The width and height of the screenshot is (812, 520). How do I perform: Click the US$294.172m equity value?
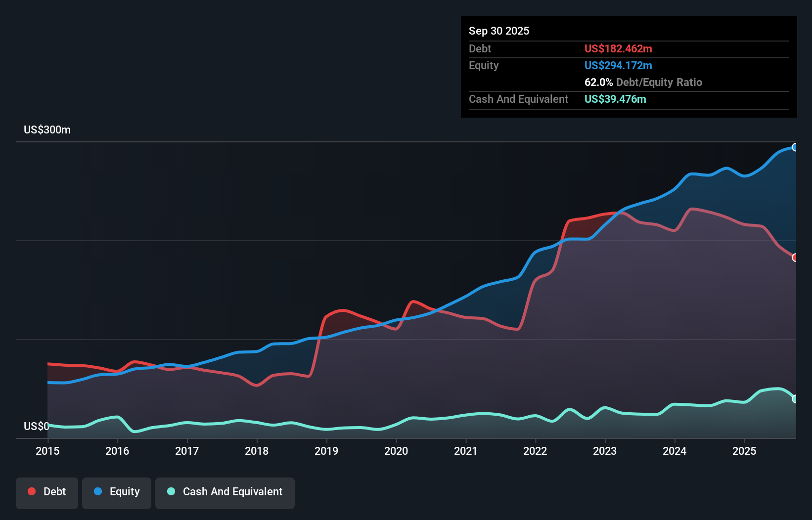click(x=618, y=65)
